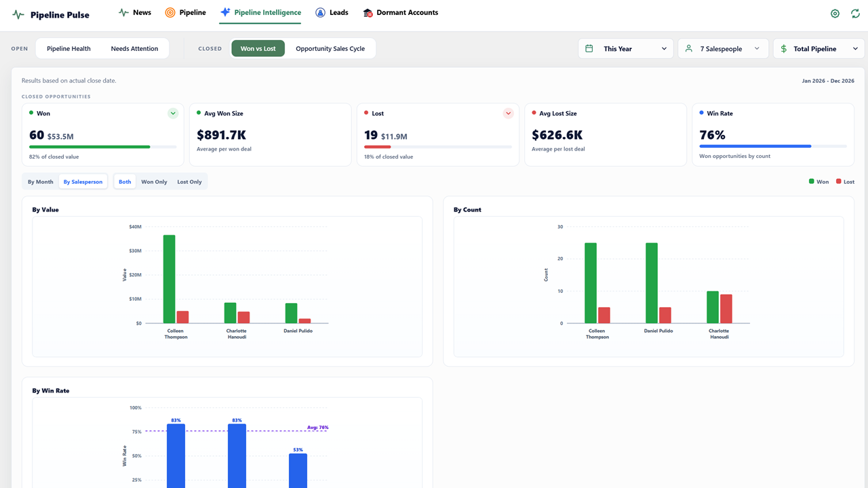The height and width of the screenshot is (488, 868).
Task: Click the red Lost legend swatch
Action: pos(838,182)
